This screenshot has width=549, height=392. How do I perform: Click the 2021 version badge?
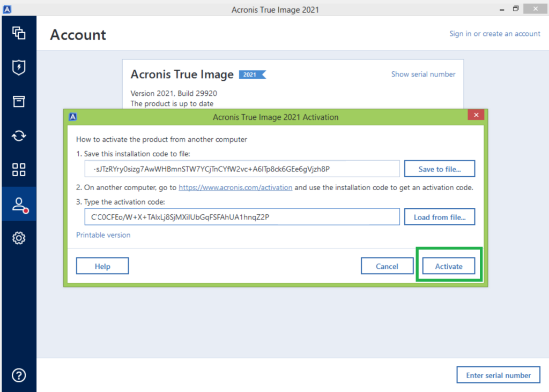pyautogui.click(x=252, y=74)
